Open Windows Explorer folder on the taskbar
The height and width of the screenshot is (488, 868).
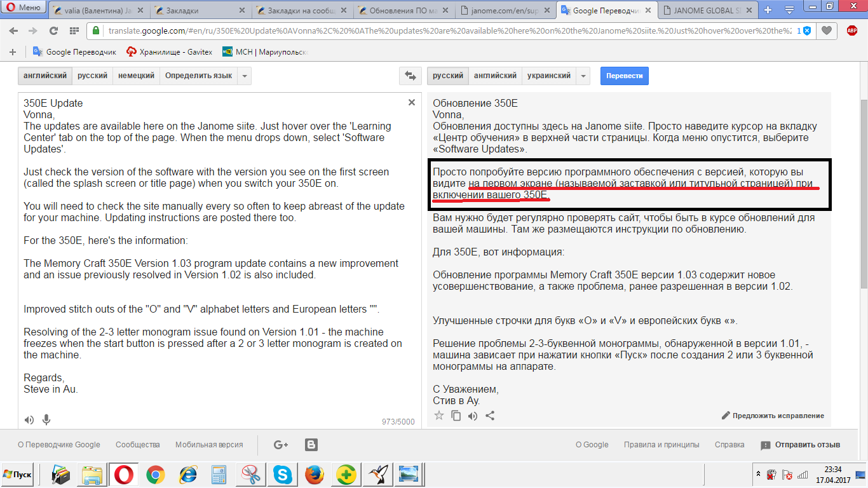pos(92,475)
